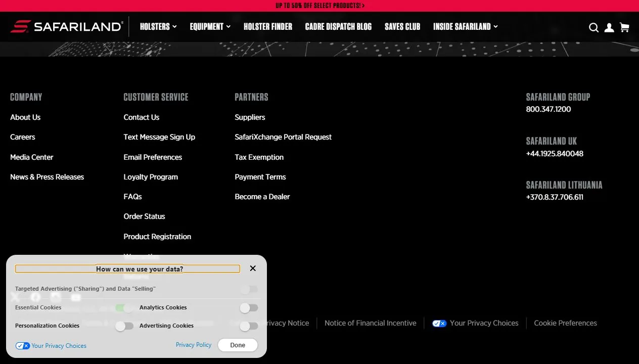Viewport: 639px width, 364px height.
Task: Open Careers link
Action: point(23,137)
